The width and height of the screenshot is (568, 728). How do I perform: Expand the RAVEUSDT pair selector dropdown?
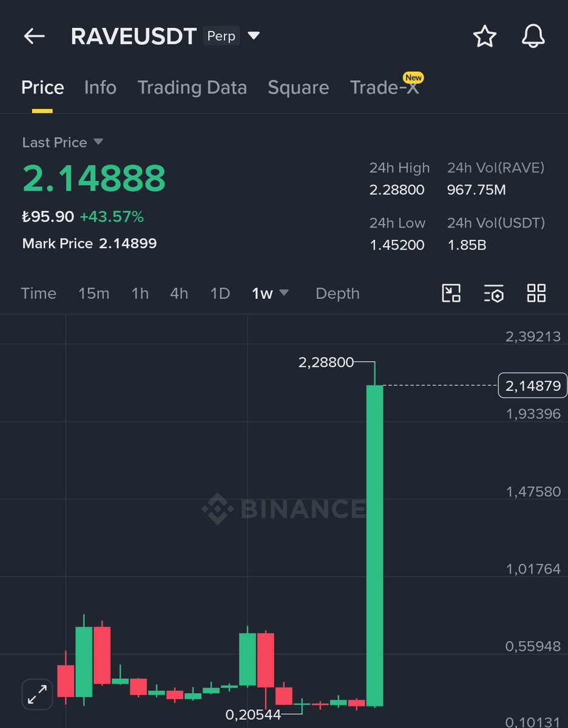254,36
